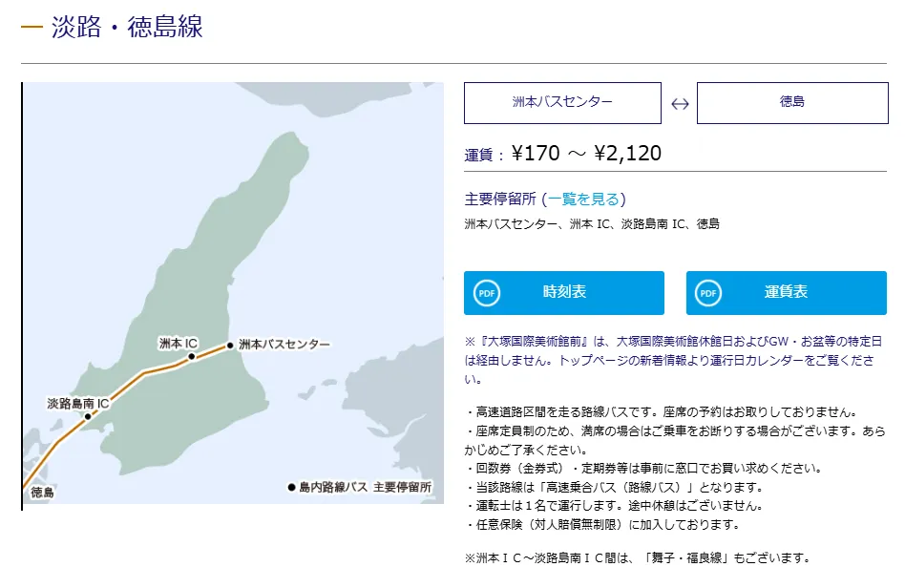Viewport: 905px width, 588px height.
Task: Open the 時刻表 timetable PDF
Action: 563,293
